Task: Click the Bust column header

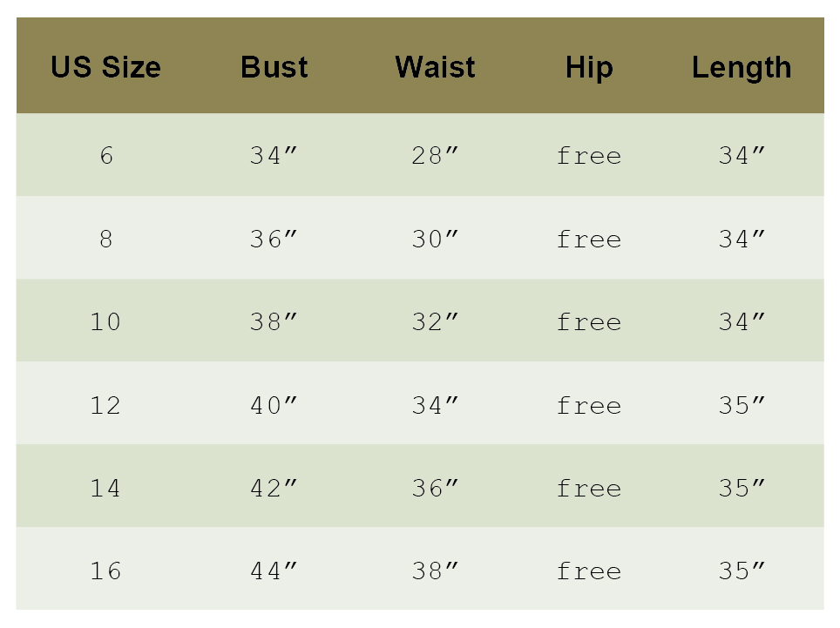Action: click(274, 67)
